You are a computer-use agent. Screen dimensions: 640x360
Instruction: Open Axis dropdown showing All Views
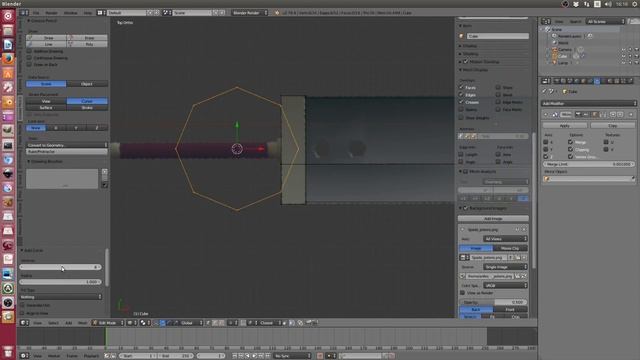[x=505, y=239]
